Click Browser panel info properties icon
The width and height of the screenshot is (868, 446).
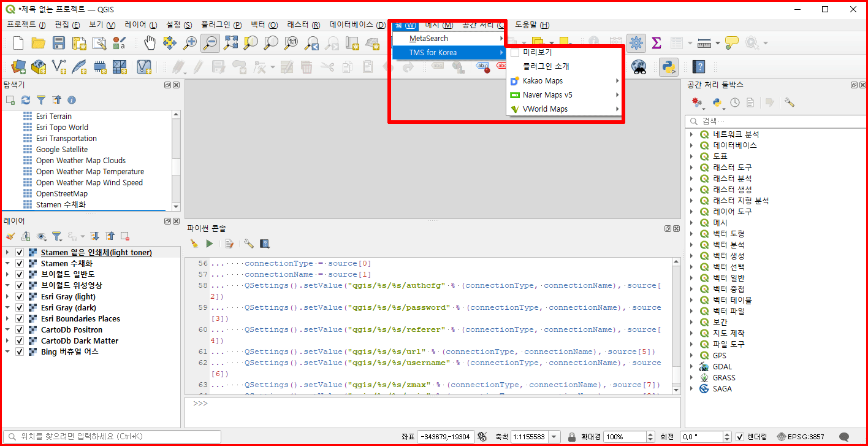point(71,100)
